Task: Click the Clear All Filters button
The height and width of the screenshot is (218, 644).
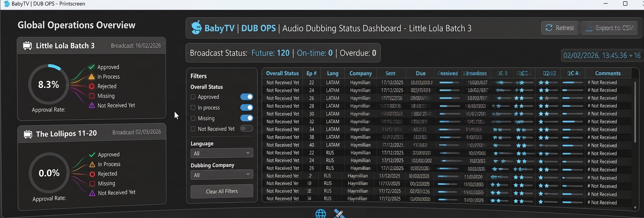Action: click(222, 191)
